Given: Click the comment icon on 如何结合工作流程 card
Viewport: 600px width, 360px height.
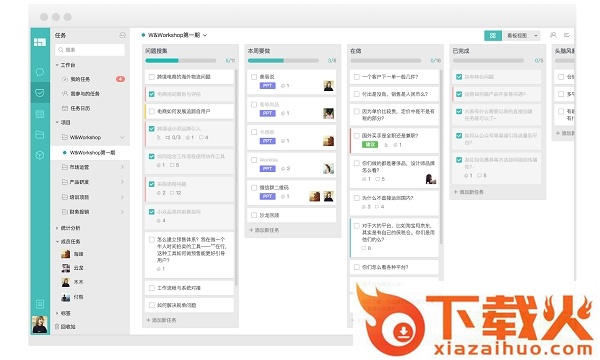Looking at the screenshot, I should (172, 165).
